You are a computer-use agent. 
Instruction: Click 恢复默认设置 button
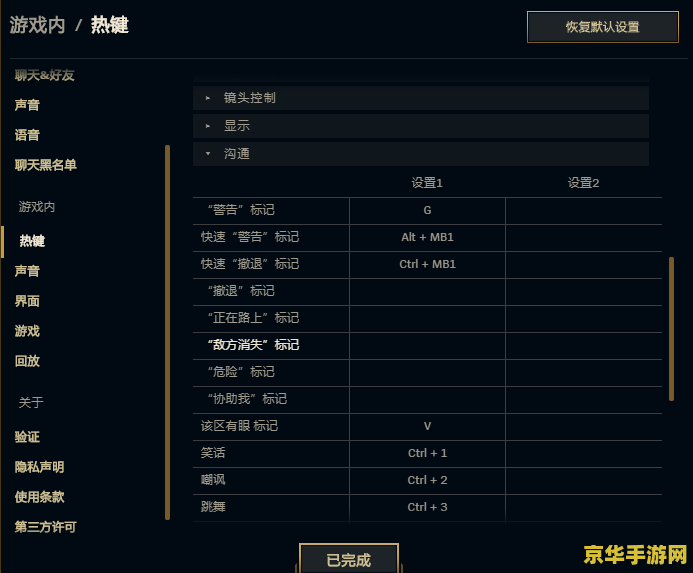(602, 27)
